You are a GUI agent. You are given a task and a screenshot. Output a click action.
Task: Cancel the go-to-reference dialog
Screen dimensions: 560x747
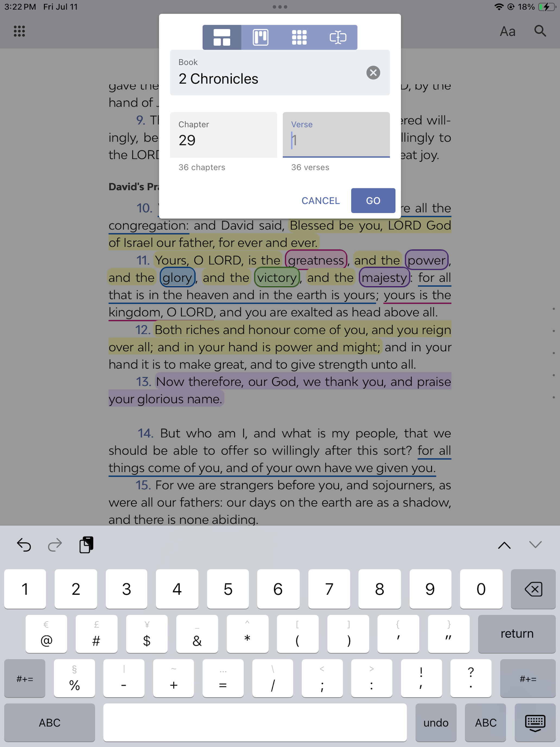coord(320,201)
